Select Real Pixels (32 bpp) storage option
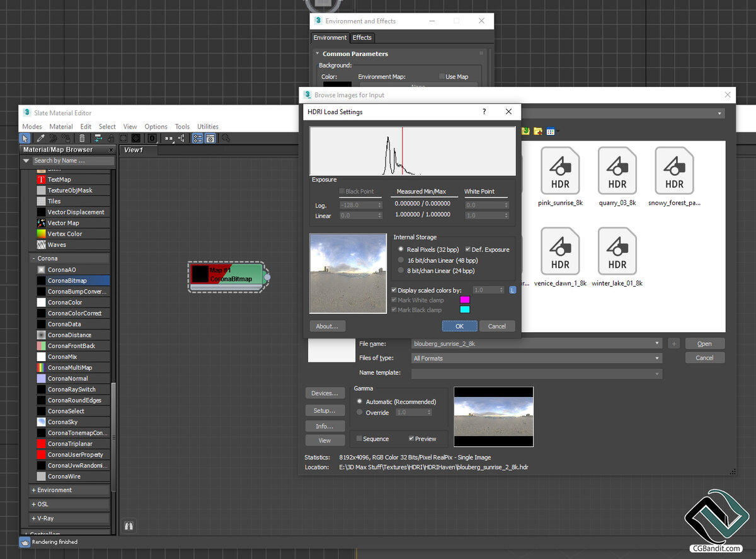This screenshot has width=756, height=559. pyautogui.click(x=401, y=250)
